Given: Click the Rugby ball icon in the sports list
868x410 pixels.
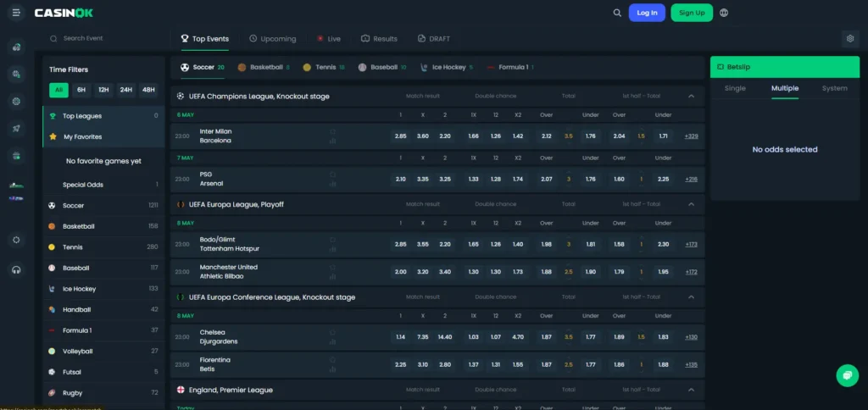Looking at the screenshot, I should (x=52, y=393).
